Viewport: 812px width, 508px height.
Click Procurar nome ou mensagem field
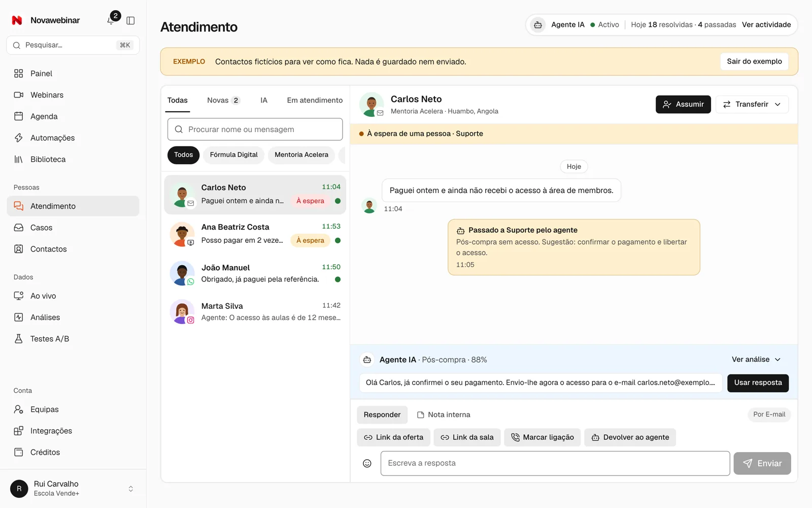point(255,130)
